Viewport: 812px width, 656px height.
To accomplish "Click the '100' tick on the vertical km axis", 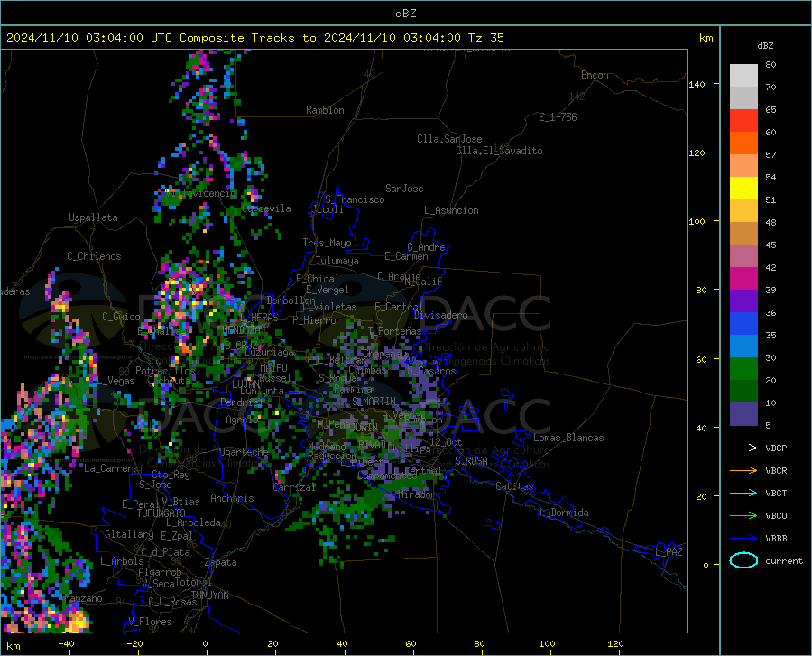I will pos(697,222).
